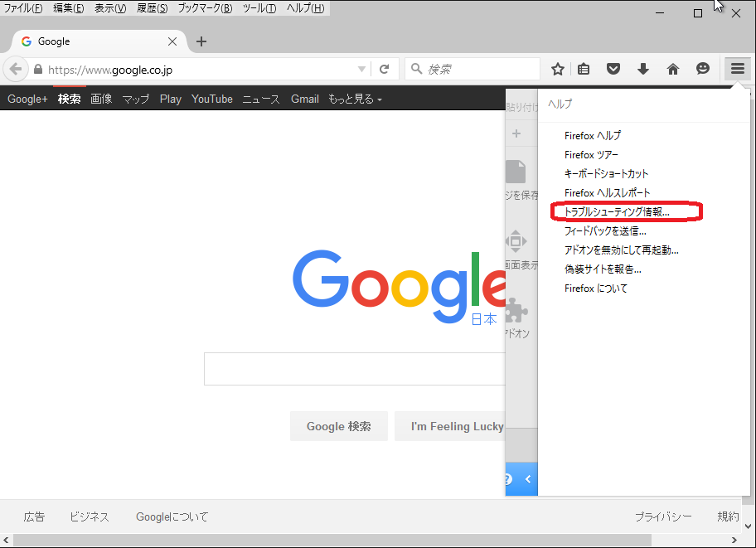Click the Firefox 検索 search field
The image size is (756, 548).
pyautogui.click(x=472, y=69)
